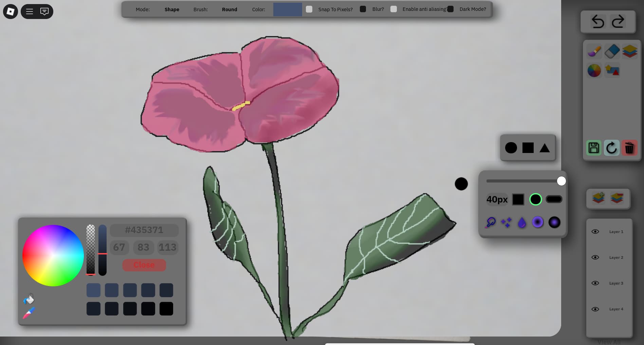
Task: Hide Layer 2 with its eye icon
Action: [595, 257]
